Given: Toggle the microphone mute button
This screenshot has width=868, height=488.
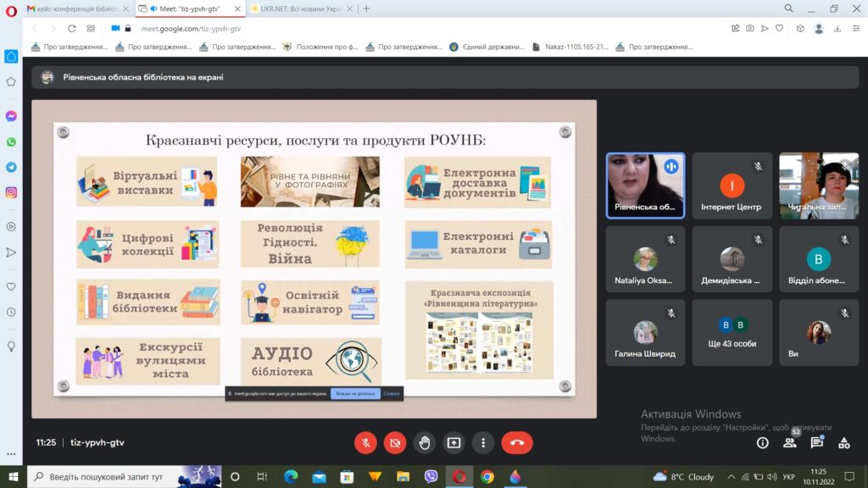Looking at the screenshot, I should pyautogui.click(x=365, y=442).
